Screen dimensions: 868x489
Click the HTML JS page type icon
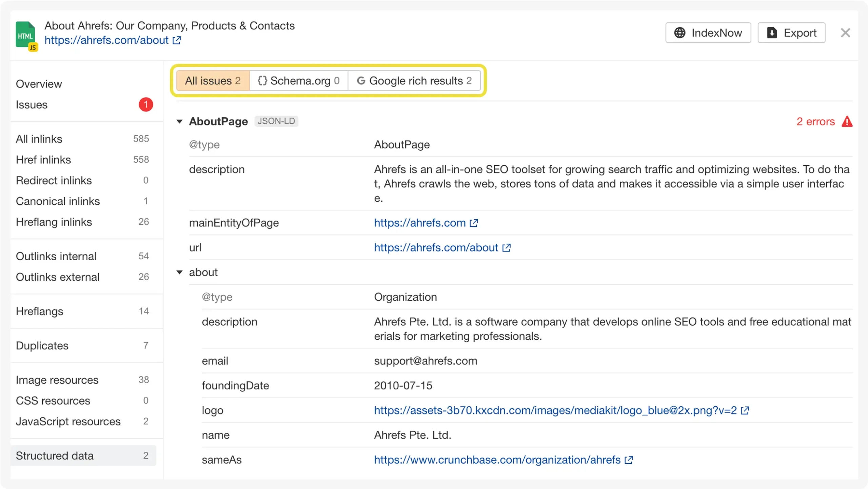point(27,36)
